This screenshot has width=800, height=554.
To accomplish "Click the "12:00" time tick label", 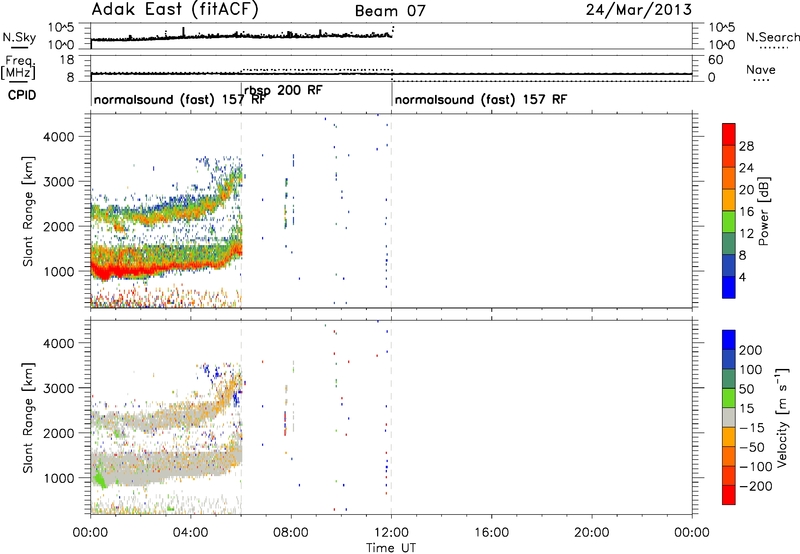I will [391, 533].
